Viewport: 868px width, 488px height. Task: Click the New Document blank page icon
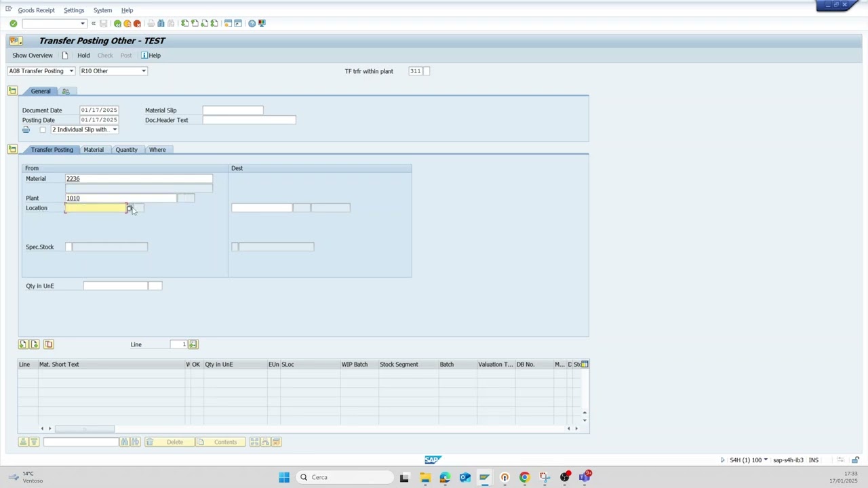(x=65, y=56)
